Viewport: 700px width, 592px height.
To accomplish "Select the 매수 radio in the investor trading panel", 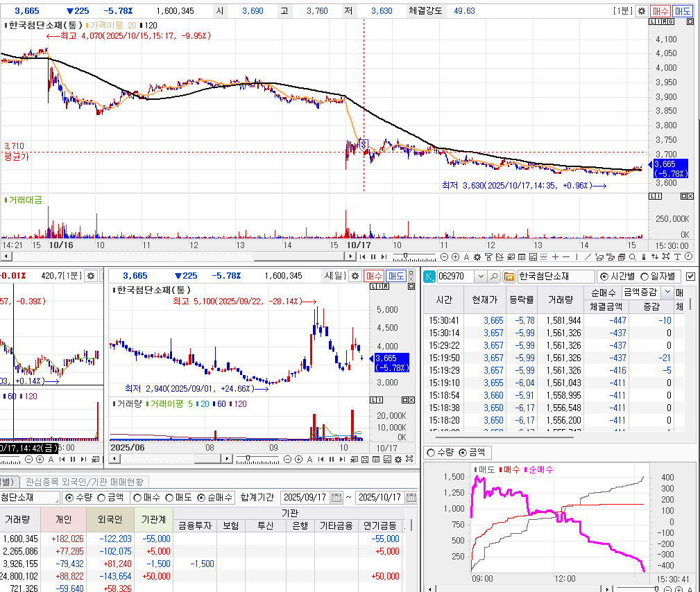I will (137, 498).
